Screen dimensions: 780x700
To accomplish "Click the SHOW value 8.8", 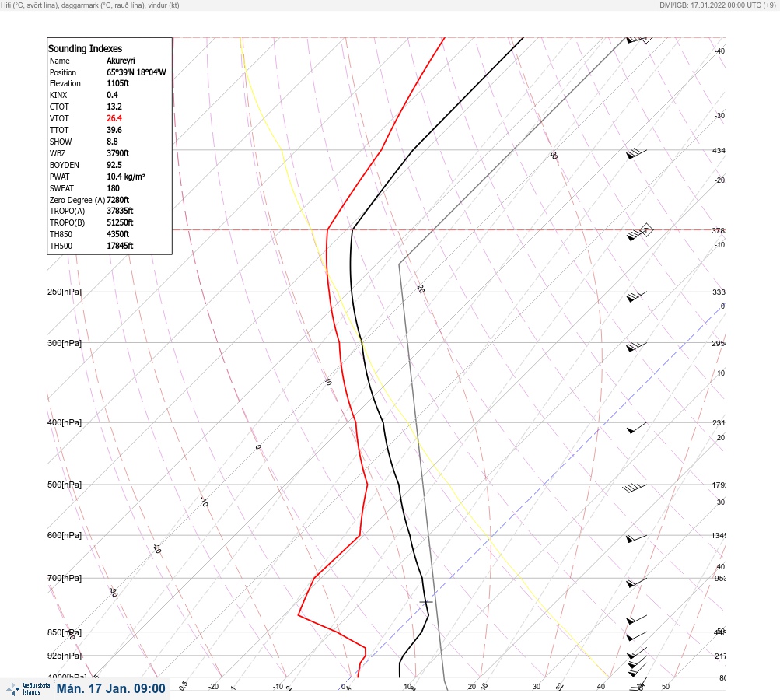I will click(112, 142).
